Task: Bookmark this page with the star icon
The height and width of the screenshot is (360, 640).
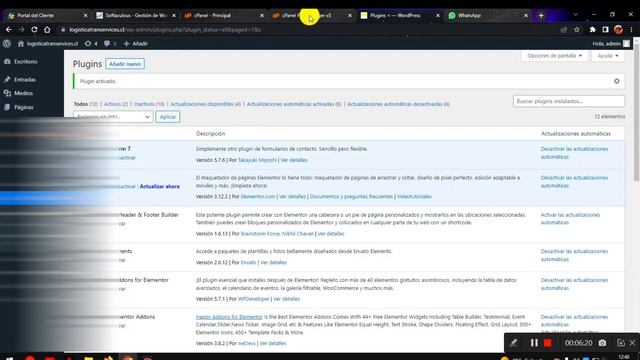Action: [x=577, y=30]
